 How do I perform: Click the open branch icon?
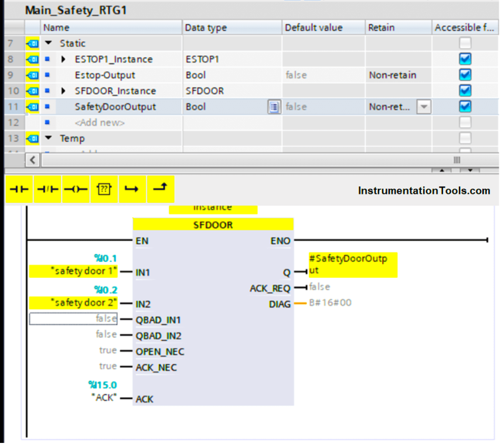pos(132,190)
